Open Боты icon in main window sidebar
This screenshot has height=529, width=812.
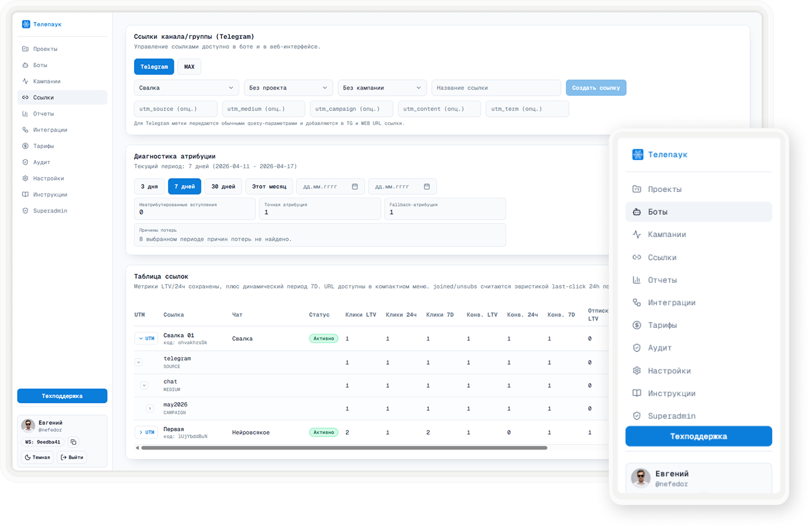click(x=25, y=65)
